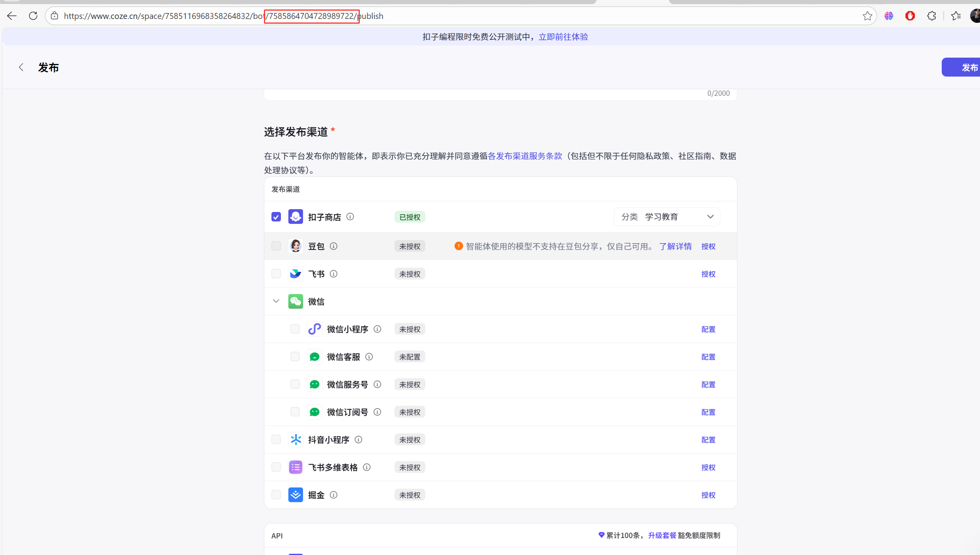Click 配置 link for 微信小程序
The height and width of the screenshot is (555, 980).
click(708, 329)
